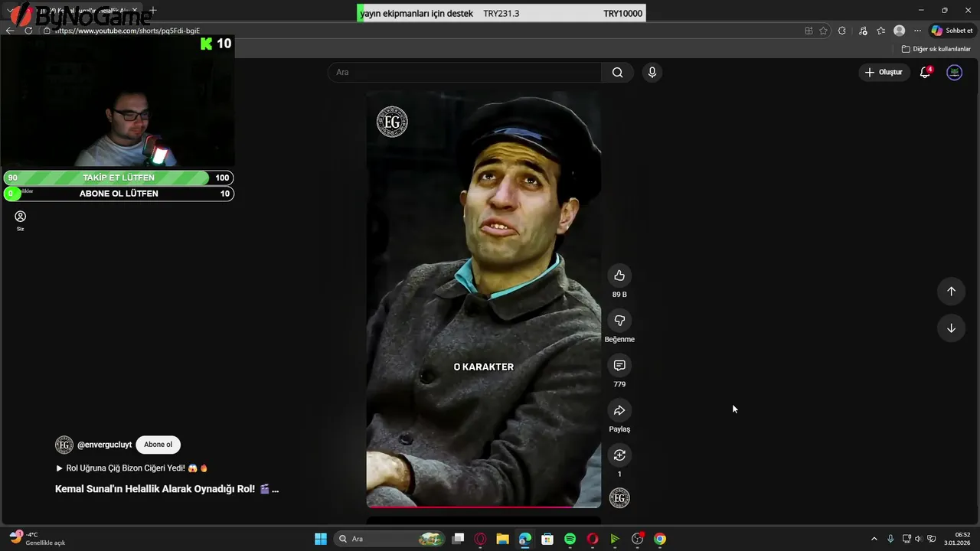
Task: Go to the previous Short with up arrow
Action: point(951,291)
